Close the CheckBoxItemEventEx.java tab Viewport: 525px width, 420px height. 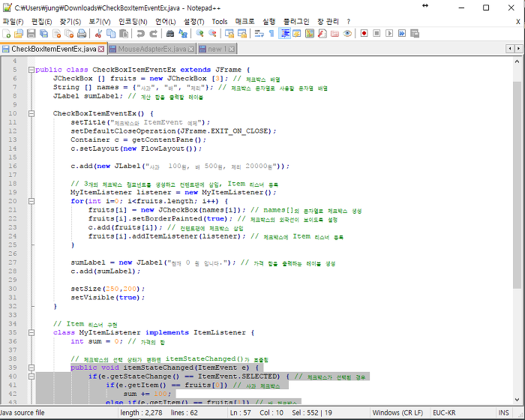click(101, 49)
